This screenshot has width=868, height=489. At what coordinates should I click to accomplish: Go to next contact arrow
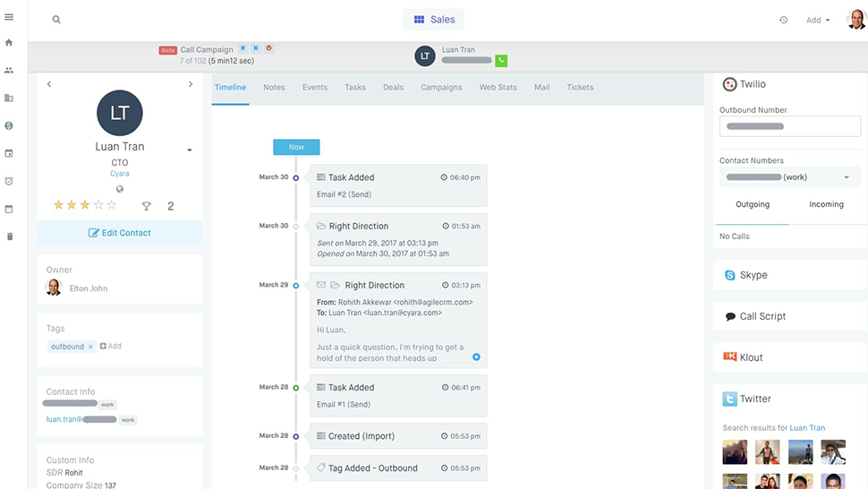(191, 84)
